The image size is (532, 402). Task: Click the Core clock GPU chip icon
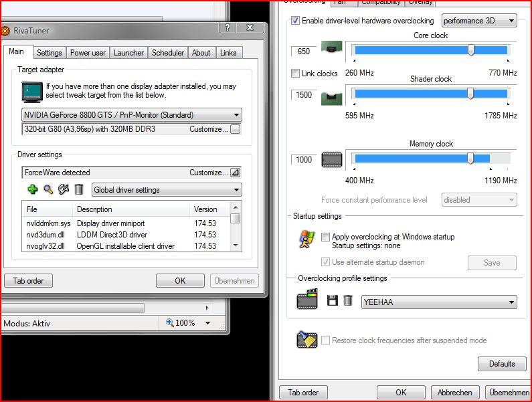click(331, 47)
